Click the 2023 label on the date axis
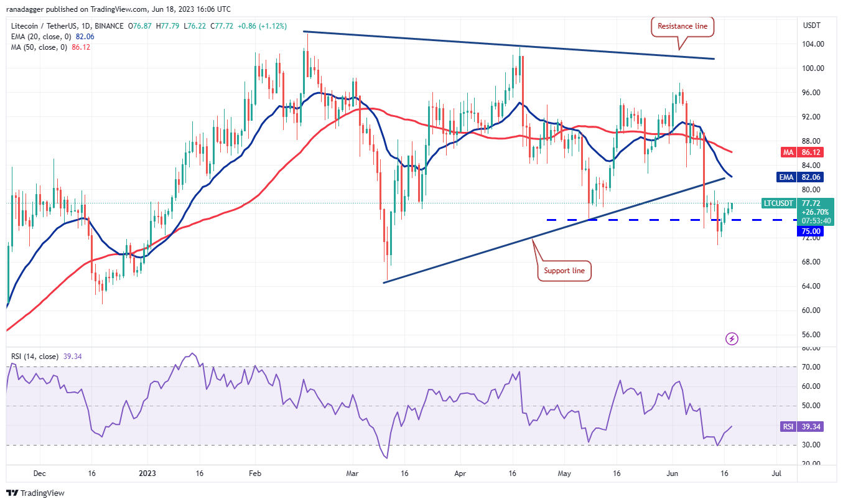The image size is (843, 504). click(x=148, y=473)
